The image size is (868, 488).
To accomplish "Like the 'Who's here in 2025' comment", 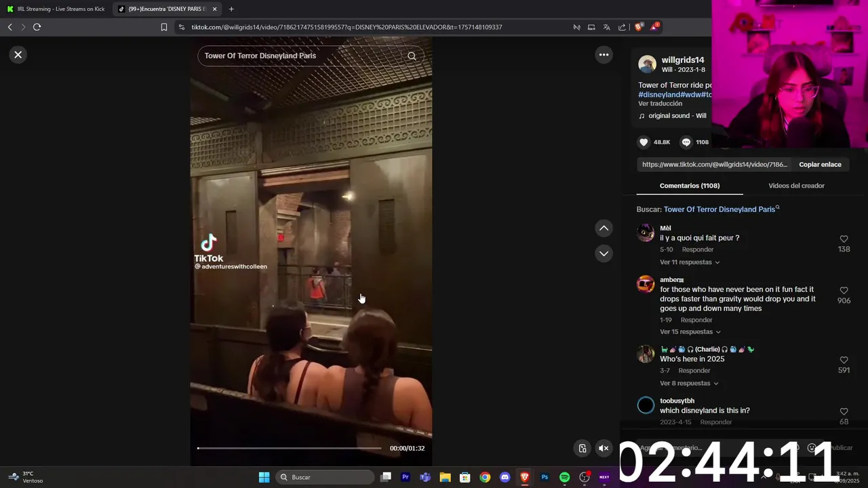I will [844, 360].
